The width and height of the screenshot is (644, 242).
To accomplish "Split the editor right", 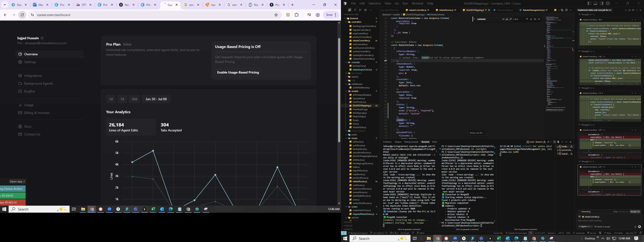I will [567, 10].
